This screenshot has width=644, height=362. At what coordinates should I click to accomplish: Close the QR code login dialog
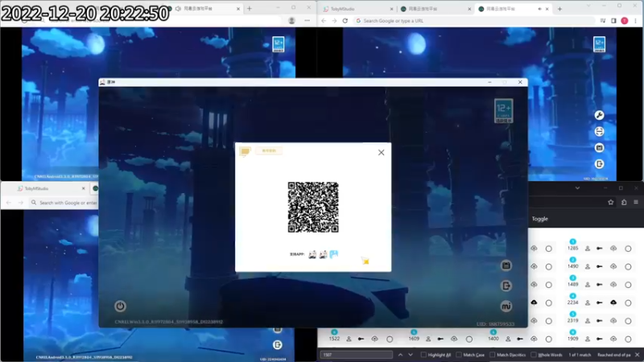pyautogui.click(x=381, y=153)
